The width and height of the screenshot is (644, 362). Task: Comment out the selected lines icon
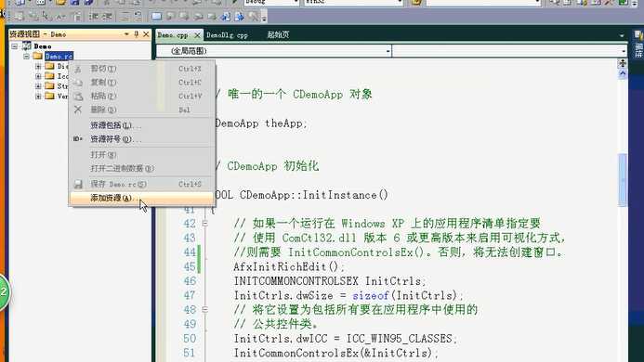[125, 17]
